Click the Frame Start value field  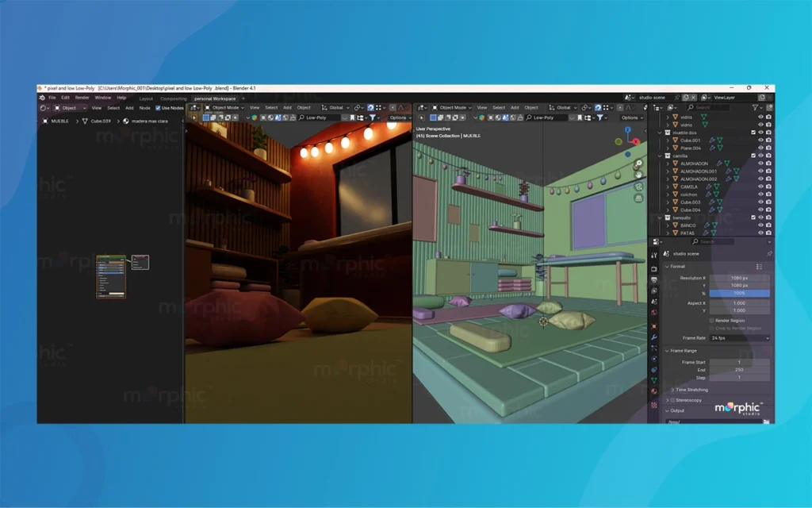click(739, 362)
